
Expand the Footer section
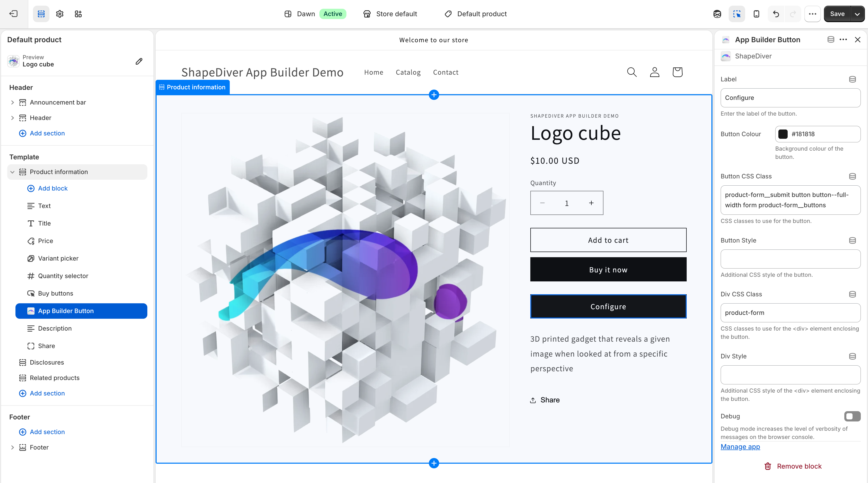(x=12, y=447)
